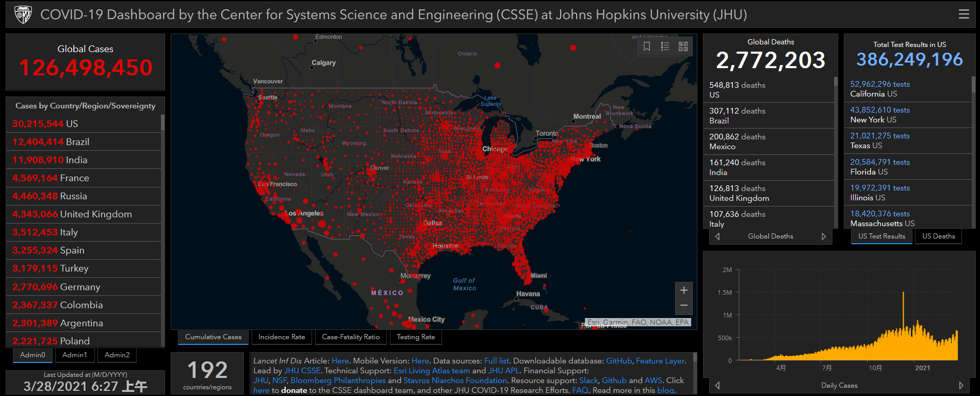Select the Testing Rate map tab

416,337
